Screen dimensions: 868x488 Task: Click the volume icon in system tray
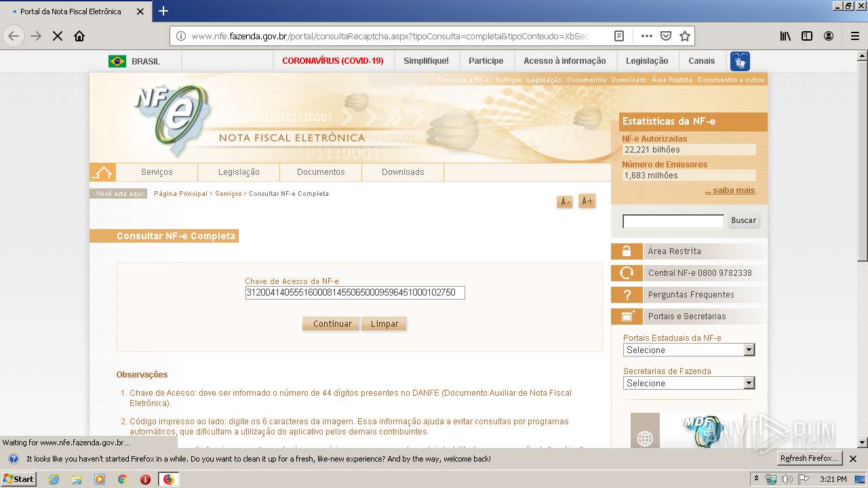tap(787, 479)
